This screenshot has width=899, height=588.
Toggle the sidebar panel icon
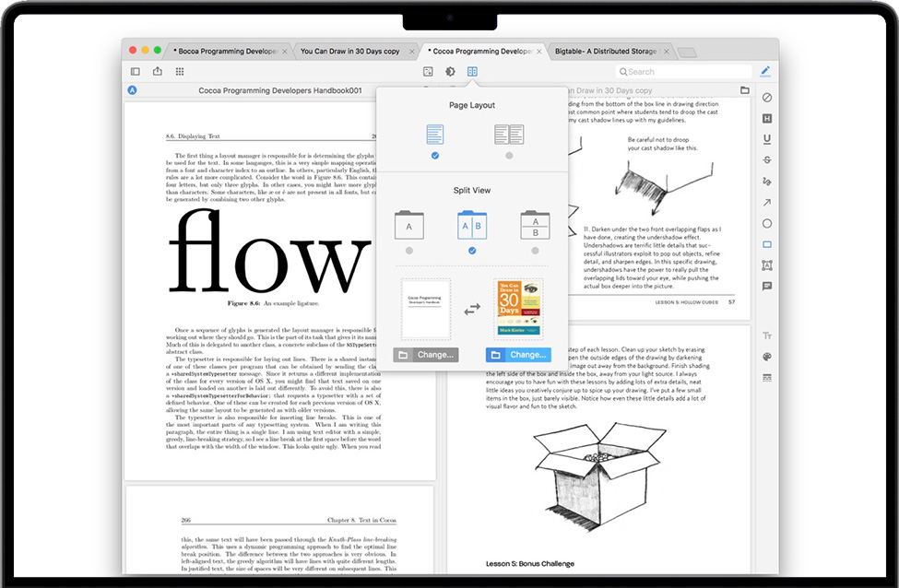point(136,72)
